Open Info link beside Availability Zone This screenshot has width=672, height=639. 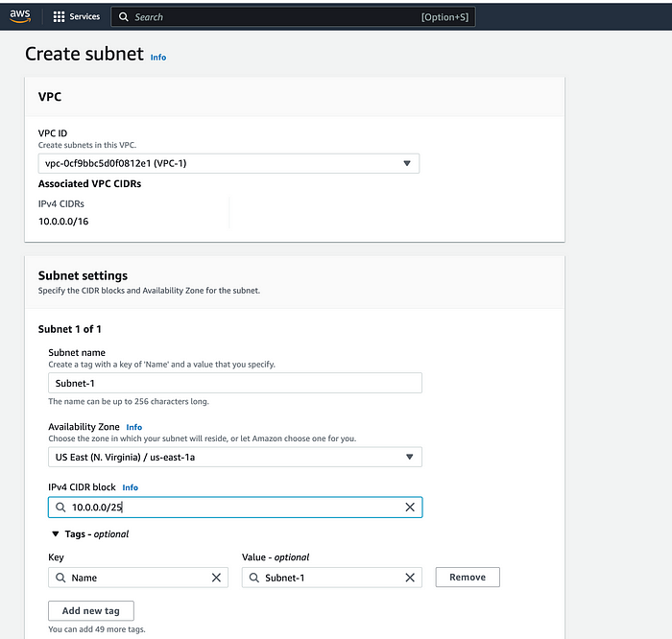coord(133,427)
